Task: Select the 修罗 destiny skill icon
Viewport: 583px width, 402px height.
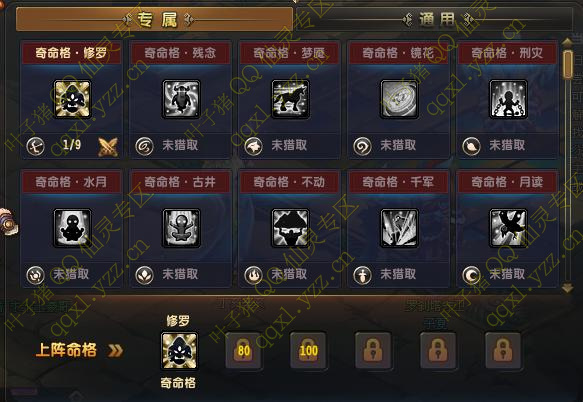Action: 72,99
